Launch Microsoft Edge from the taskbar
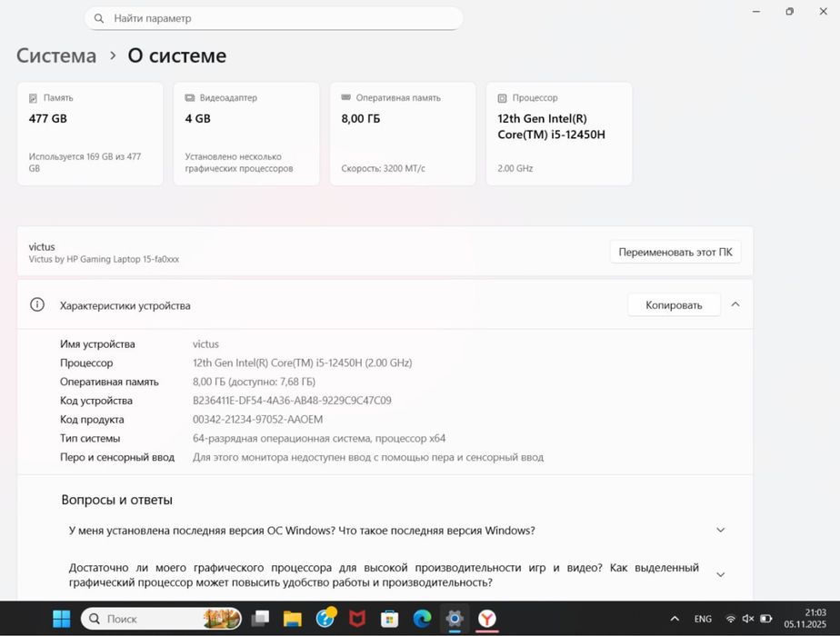Viewport: 840px width, 636px height. point(422,619)
